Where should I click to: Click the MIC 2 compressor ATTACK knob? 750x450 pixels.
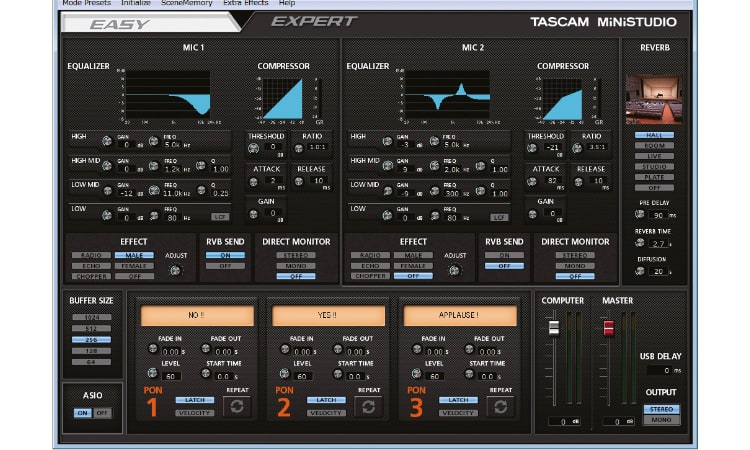(532, 182)
